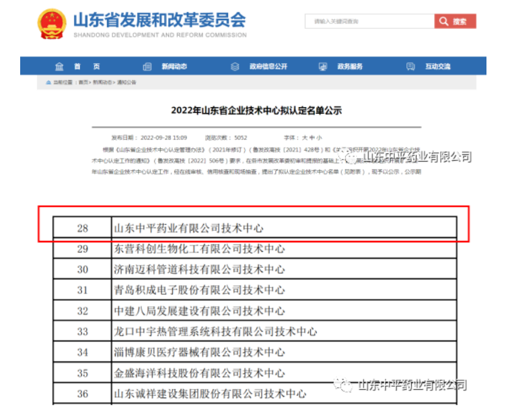Click the magnifier icon on search button

click(443, 22)
